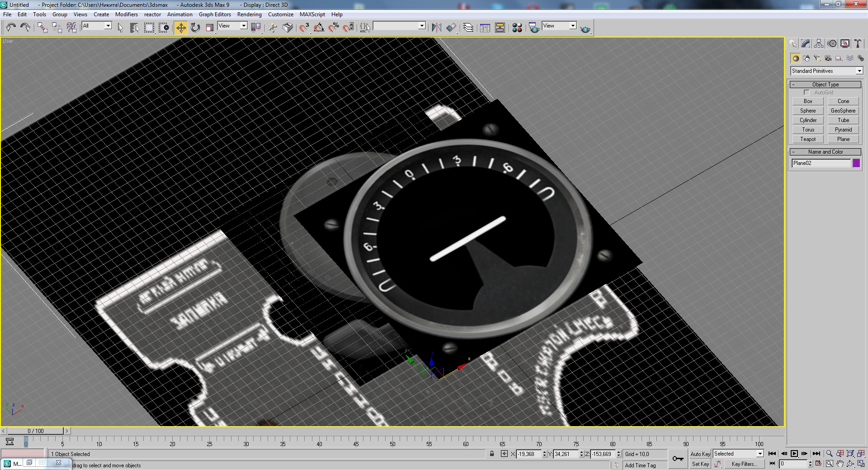868x470 pixels.
Task: Click the Undo arrow icon
Action: (11, 28)
